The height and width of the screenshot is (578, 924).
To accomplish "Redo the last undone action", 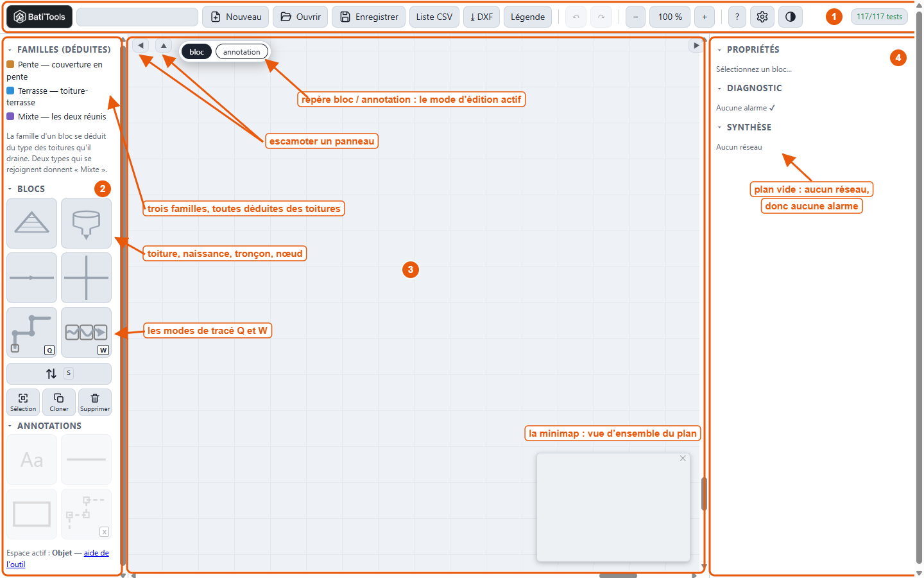I will (x=601, y=17).
